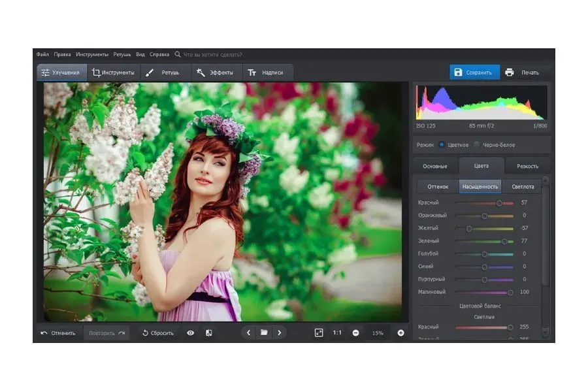
Task: Click the Зеленый saturation slider handle
Action: tap(504, 241)
